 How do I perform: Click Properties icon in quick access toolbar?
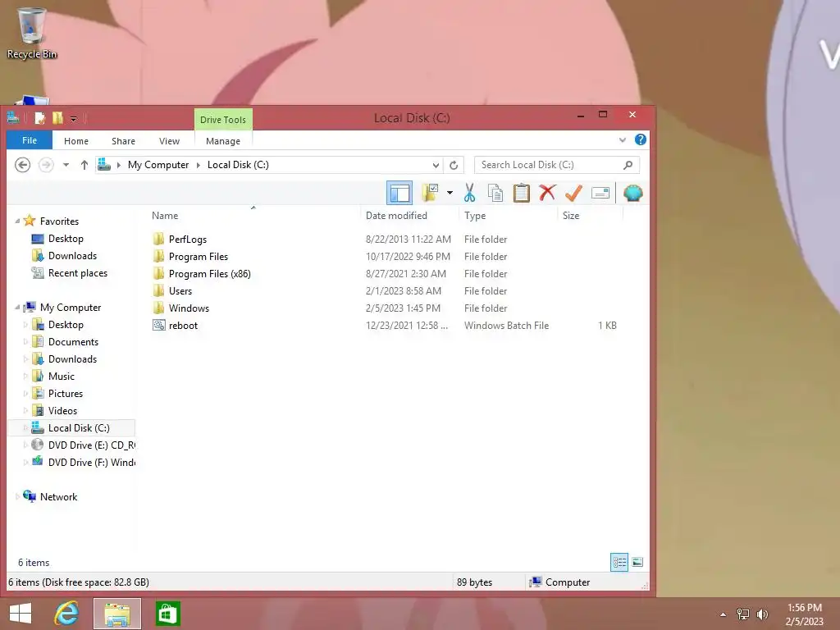[x=39, y=118]
